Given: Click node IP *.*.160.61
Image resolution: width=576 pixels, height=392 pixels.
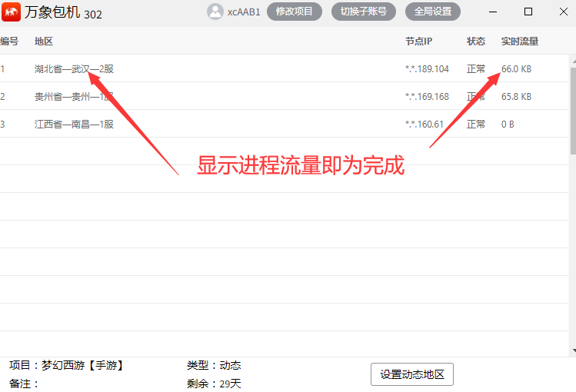Looking at the screenshot, I should pyautogui.click(x=425, y=125).
